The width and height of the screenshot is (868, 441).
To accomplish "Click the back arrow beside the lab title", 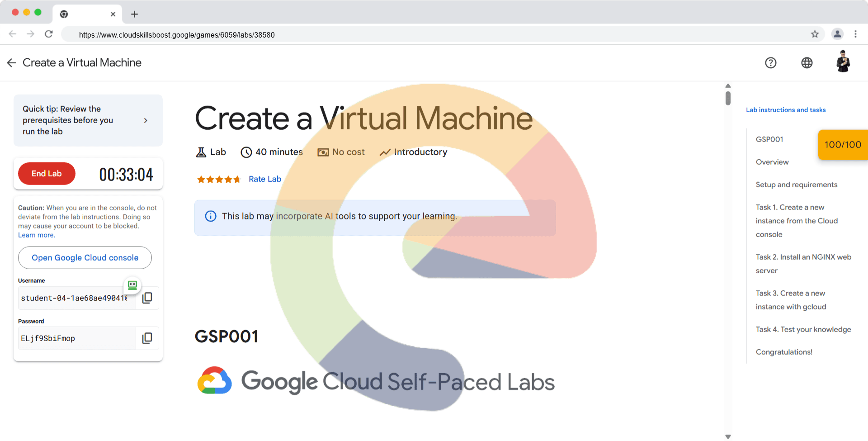I will (x=12, y=63).
